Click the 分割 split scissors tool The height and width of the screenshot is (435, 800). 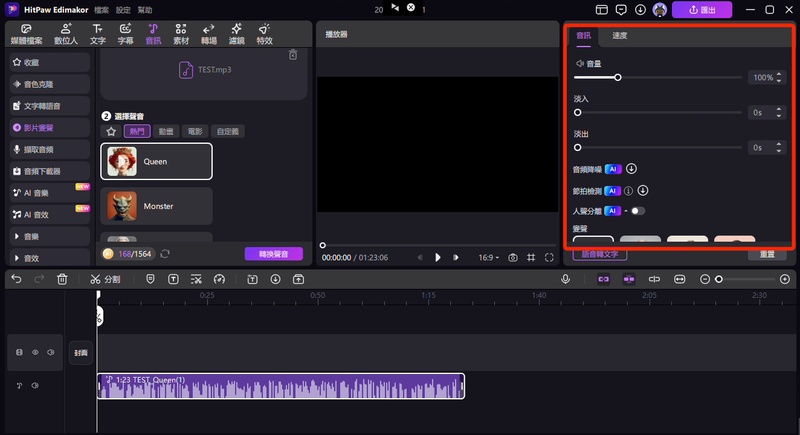(x=105, y=279)
